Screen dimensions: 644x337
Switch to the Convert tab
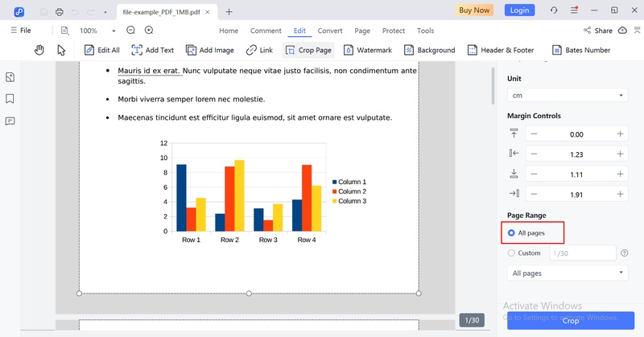(330, 31)
